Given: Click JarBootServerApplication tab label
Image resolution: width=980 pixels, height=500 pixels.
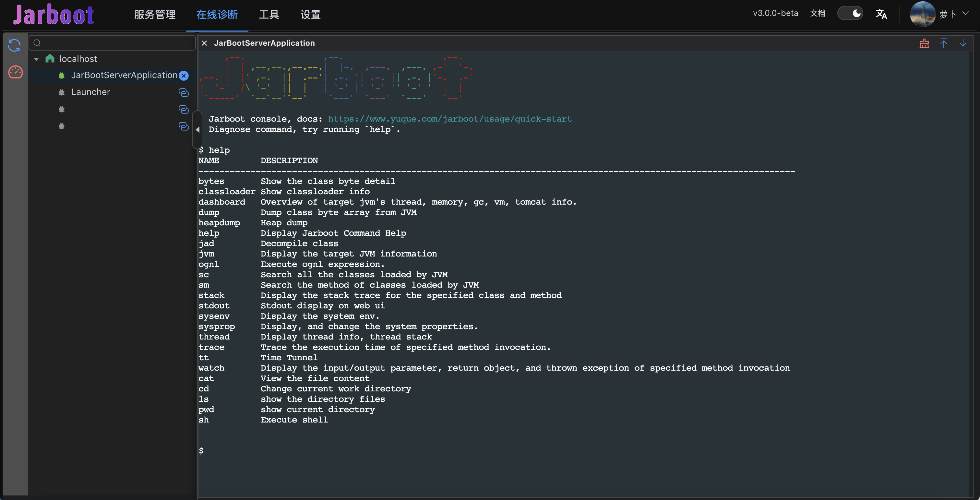Looking at the screenshot, I should click(x=264, y=43).
